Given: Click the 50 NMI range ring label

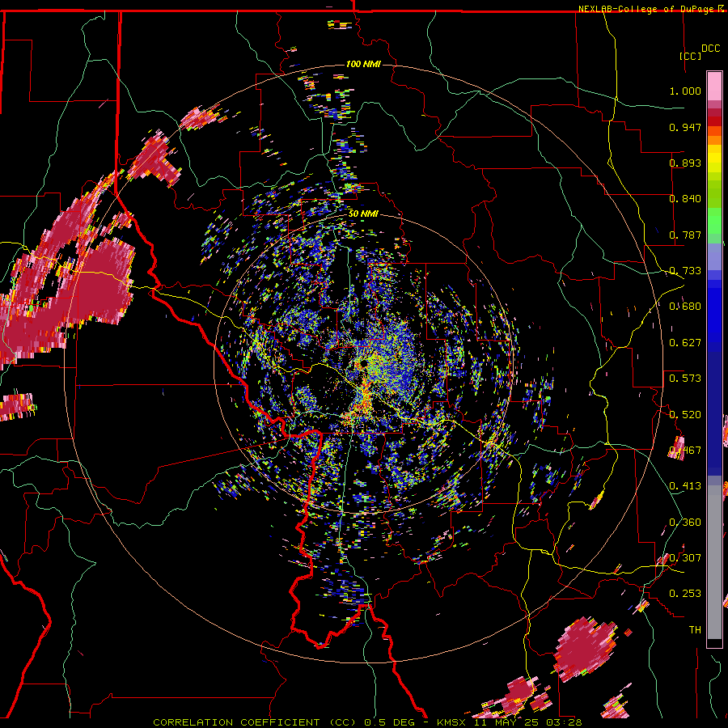Looking at the screenshot, I should click(363, 214).
